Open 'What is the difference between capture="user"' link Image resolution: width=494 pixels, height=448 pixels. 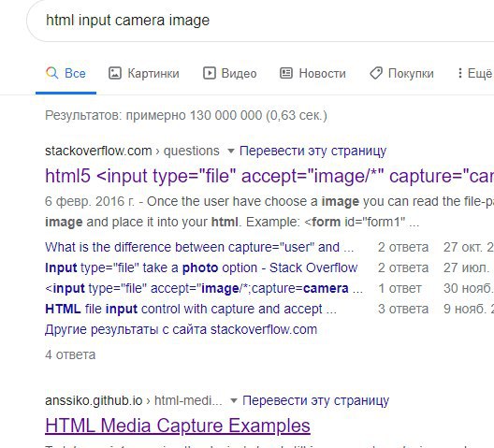199,247
